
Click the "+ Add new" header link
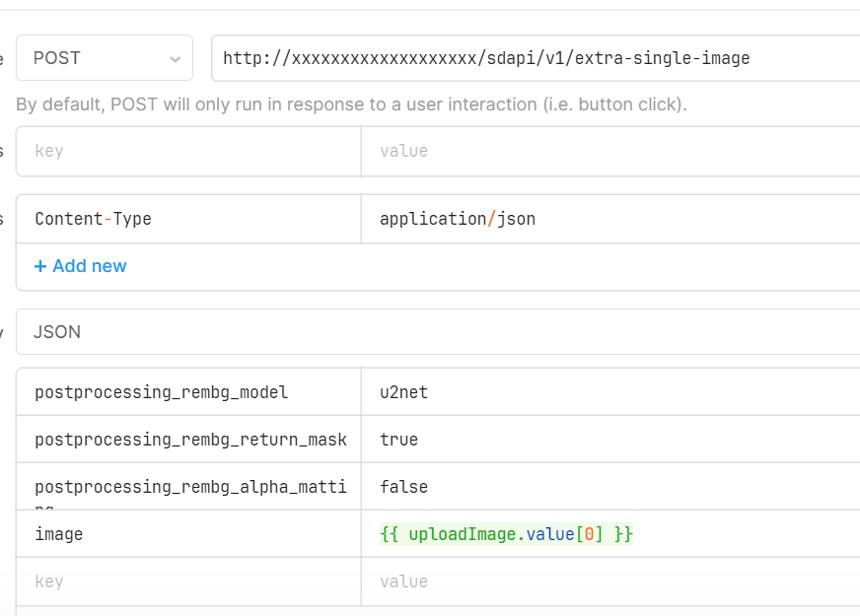(x=80, y=266)
